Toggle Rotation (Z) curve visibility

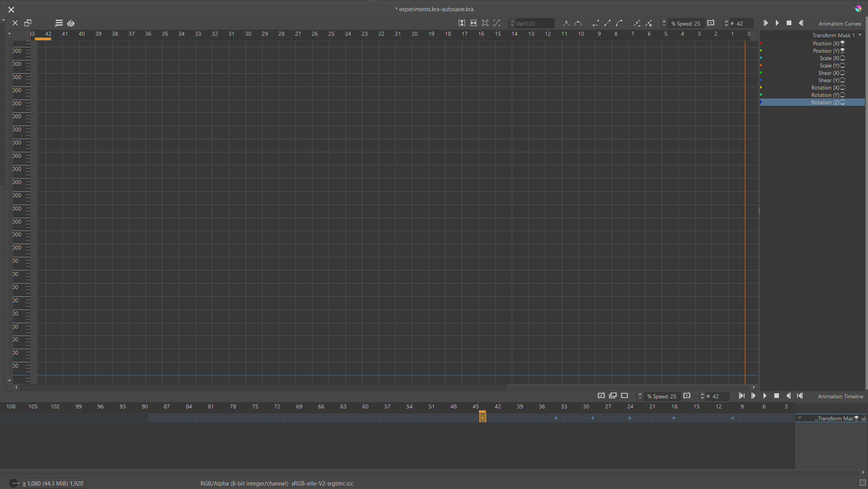pos(842,102)
